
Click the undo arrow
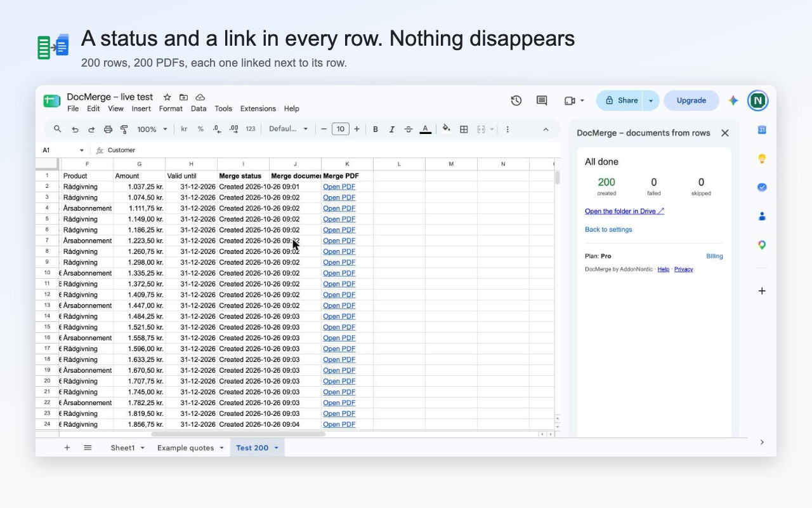(x=75, y=129)
